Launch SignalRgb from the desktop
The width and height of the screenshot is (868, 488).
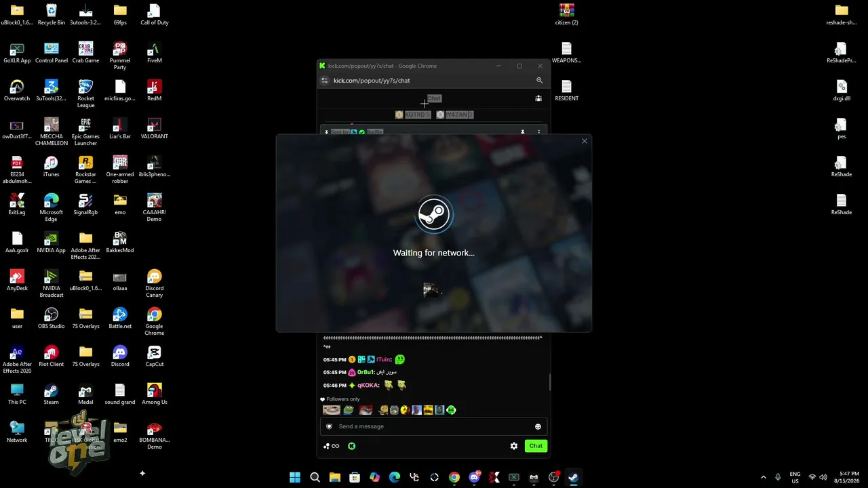click(85, 204)
